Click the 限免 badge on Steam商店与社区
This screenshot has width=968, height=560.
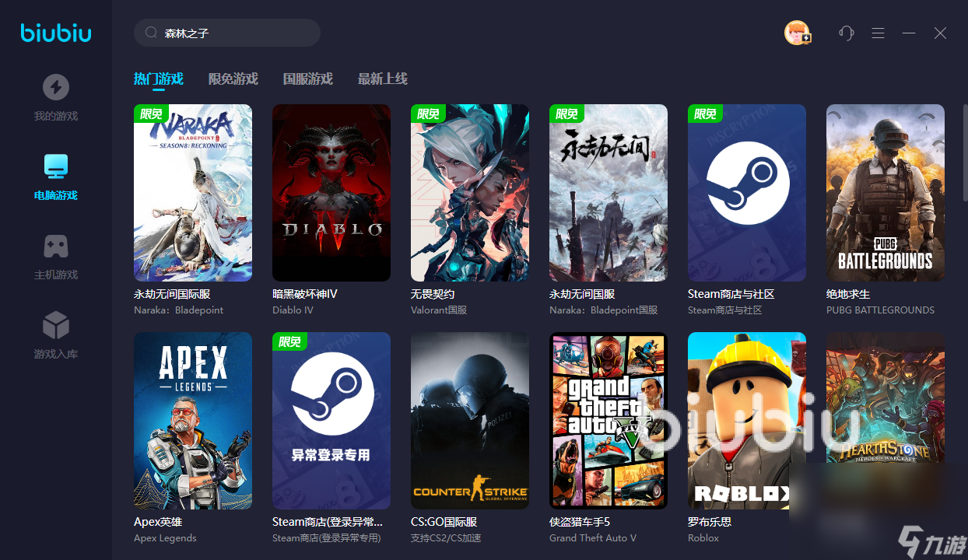706,114
